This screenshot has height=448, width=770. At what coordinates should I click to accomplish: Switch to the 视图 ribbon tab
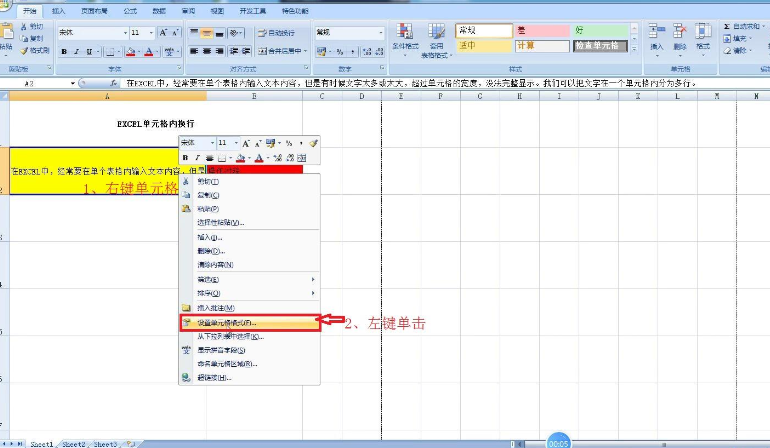pos(217,11)
